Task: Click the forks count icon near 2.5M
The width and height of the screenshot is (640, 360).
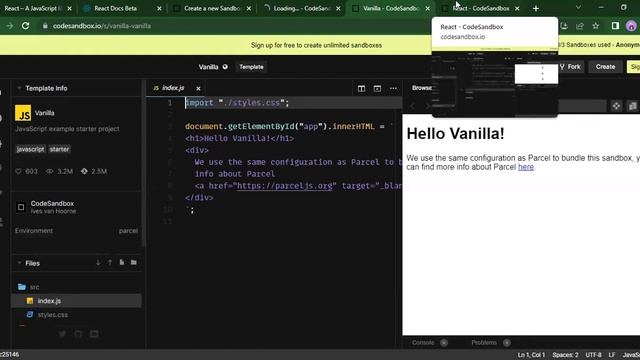Action: (84, 171)
